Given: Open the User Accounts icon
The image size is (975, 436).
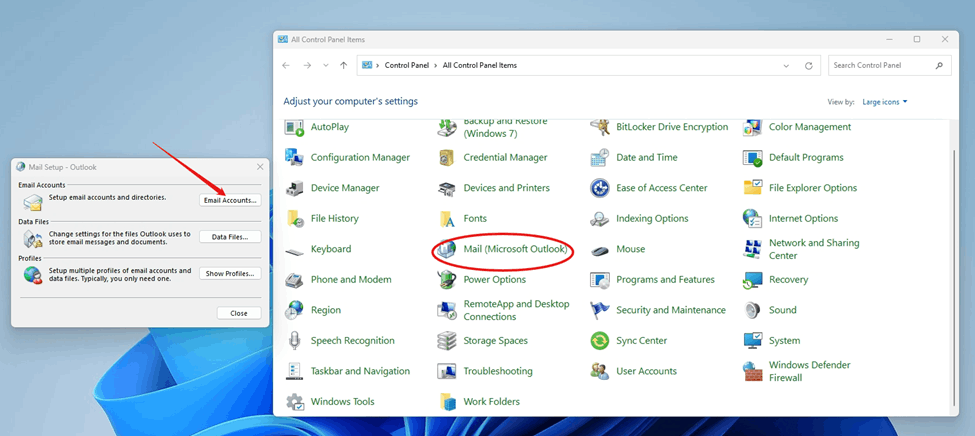Looking at the screenshot, I should tap(600, 371).
